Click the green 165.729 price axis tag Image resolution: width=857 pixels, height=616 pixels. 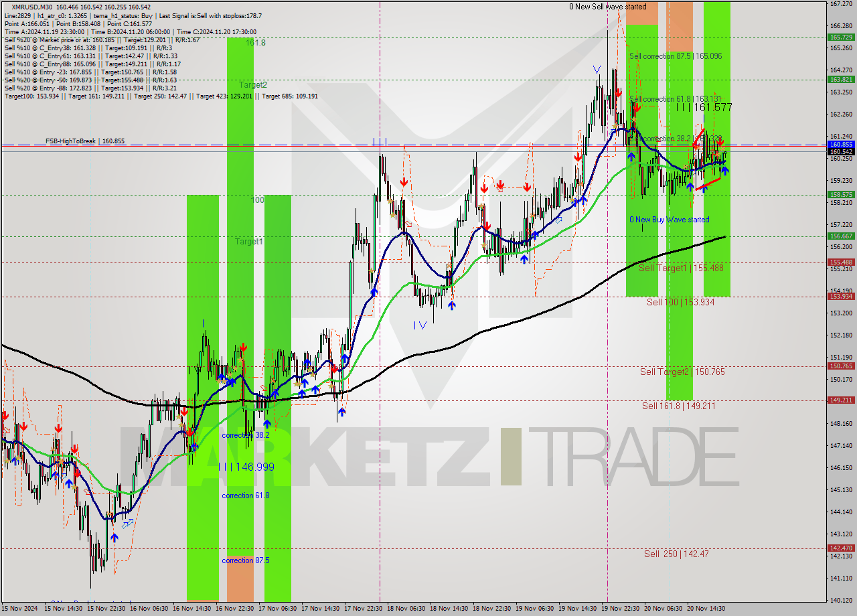(x=841, y=37)
